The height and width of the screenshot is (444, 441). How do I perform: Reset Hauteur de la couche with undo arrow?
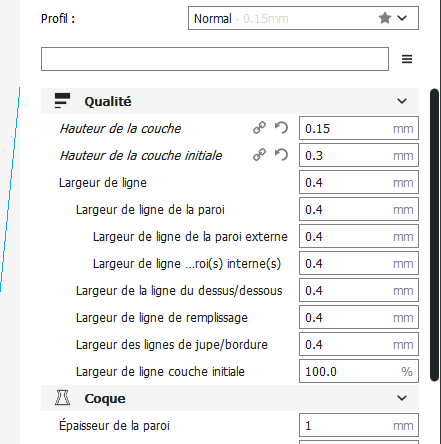[281, 128]
